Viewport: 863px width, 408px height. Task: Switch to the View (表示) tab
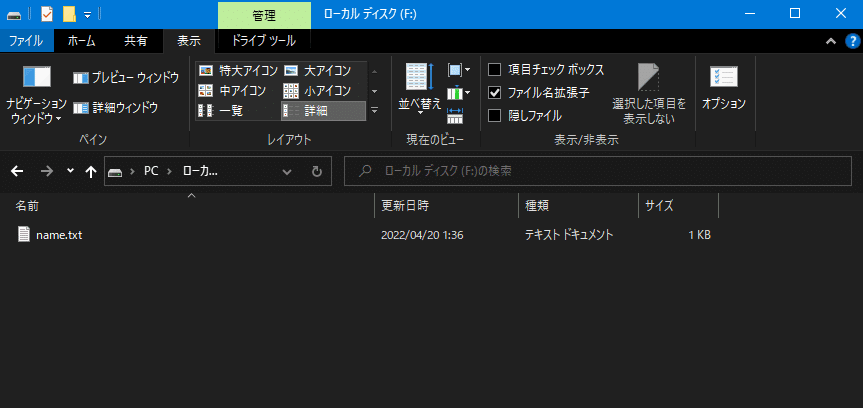189,41
